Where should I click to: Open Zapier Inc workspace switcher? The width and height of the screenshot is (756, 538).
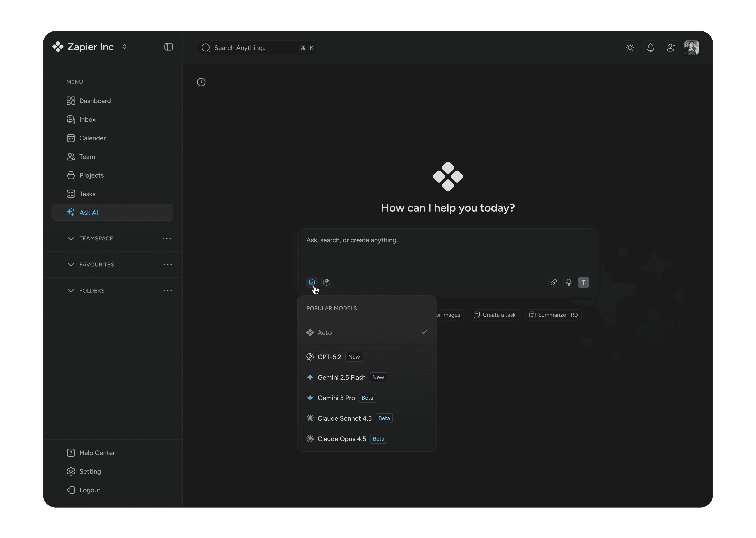[x=124, y=47]
